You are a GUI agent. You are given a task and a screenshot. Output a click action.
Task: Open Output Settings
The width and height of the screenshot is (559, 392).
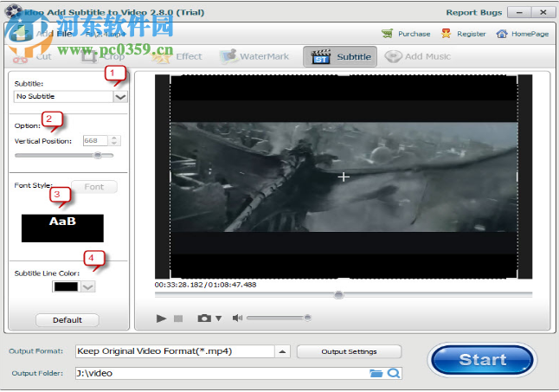[x=349, y=351]
